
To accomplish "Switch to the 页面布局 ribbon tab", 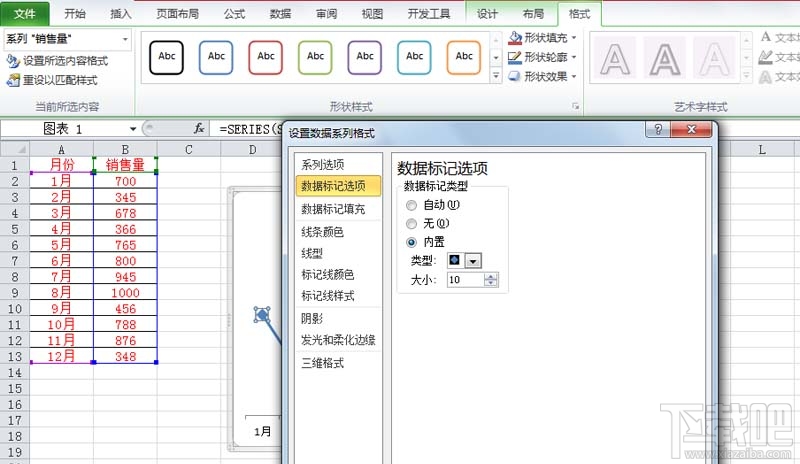I will pos(177,14).
